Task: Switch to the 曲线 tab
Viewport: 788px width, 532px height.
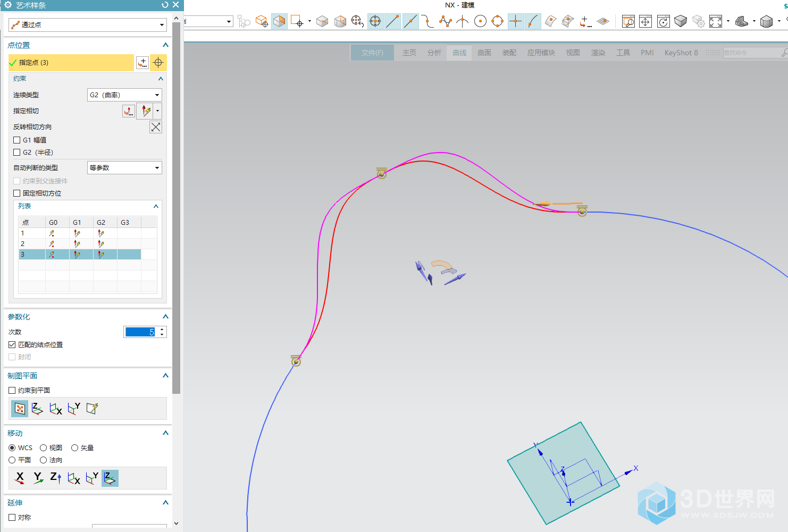Action: [x=459, y=53]
